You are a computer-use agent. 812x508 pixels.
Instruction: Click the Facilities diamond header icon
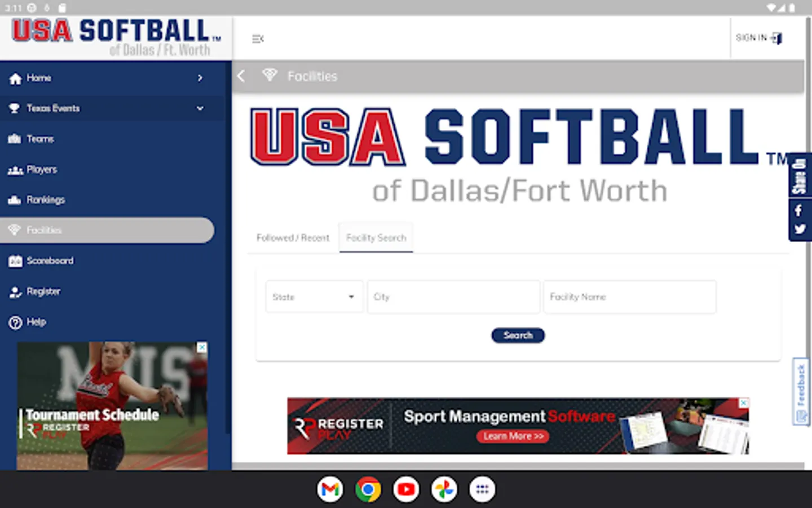tap(270, 75)
